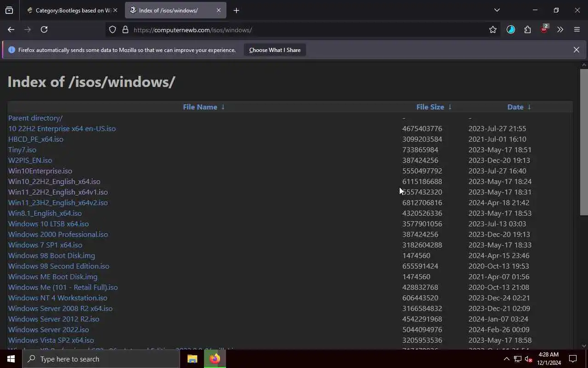
Task: Click the site security padlock icon
Action: [125, 29]
